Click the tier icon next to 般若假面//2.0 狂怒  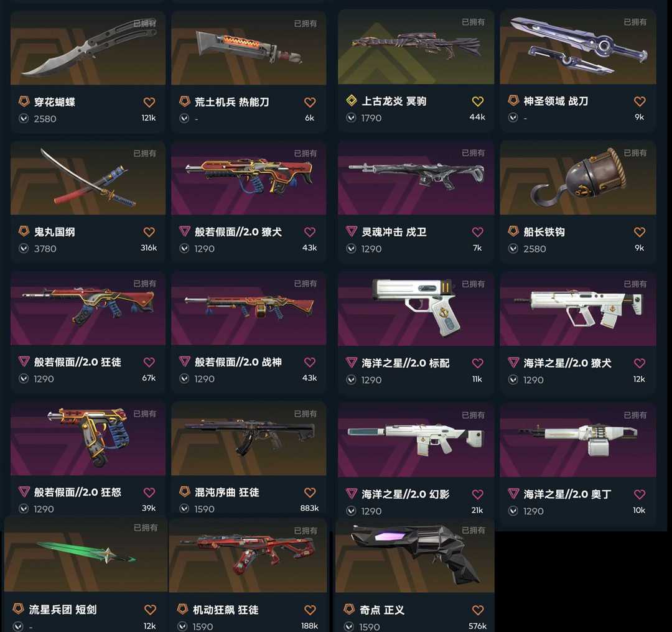click(24, 491)
